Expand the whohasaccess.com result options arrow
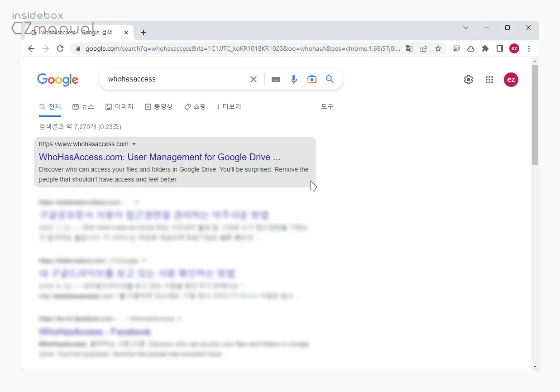This screenshot has width=560, height=392. pyautogui.click(x=134, y=144)
